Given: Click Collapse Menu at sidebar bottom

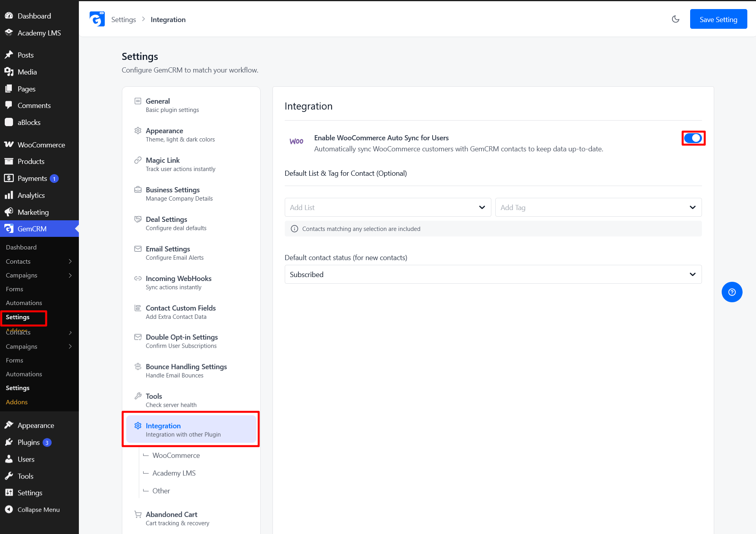Looking at the screenshot, I should (39, 510).
